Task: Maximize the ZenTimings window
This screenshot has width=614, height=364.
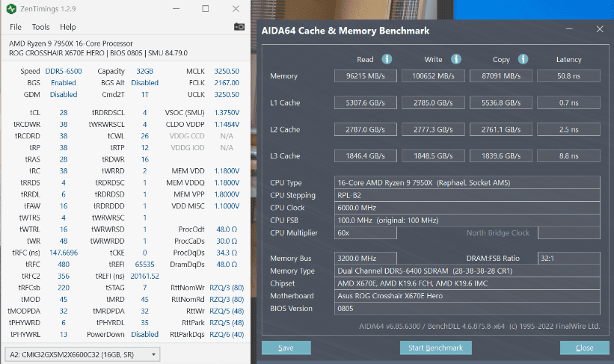Action: pos(205,9)
